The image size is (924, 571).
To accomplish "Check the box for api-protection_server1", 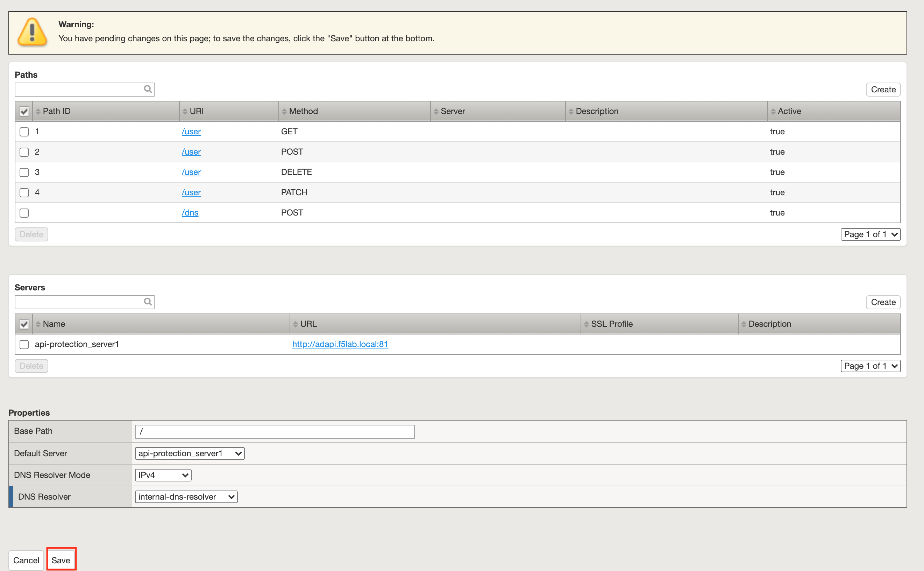I will click(24, 344).
